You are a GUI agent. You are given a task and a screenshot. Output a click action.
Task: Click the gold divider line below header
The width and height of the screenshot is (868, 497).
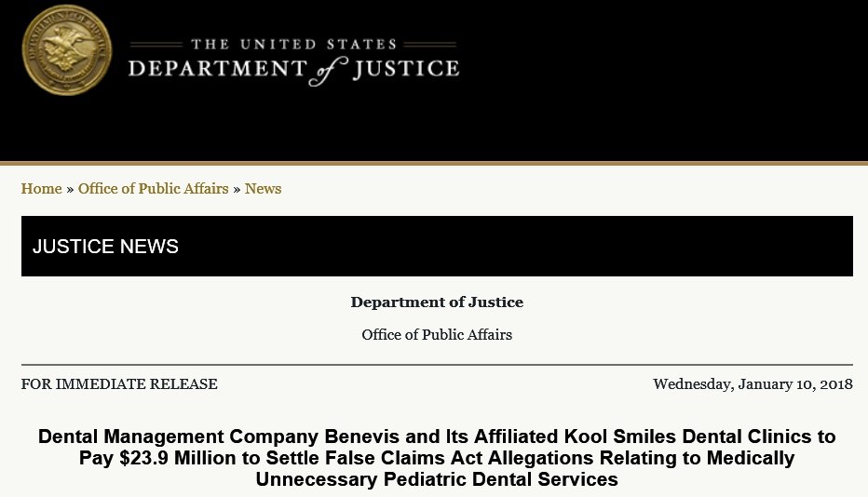tap(434, 163)
